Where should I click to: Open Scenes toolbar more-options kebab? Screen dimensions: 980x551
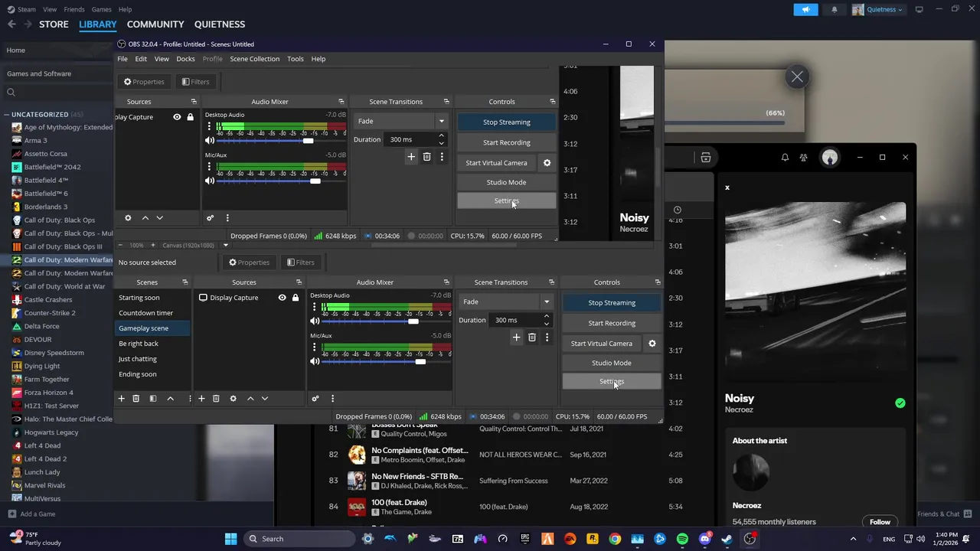point(189,398)
